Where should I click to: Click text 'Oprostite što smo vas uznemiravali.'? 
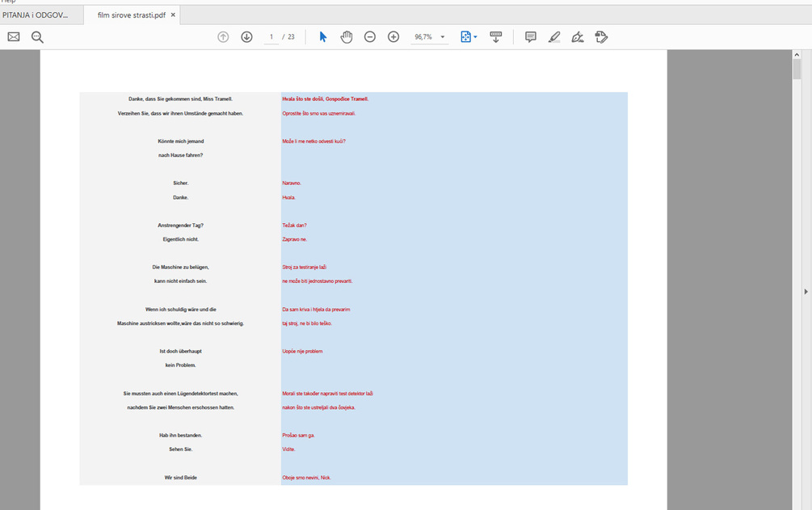[319, 113]
